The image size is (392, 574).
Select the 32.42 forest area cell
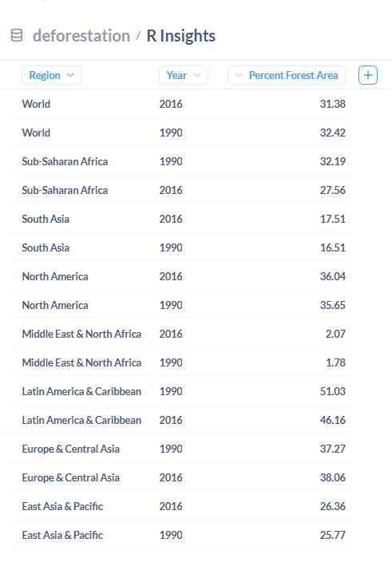point(286,133)
